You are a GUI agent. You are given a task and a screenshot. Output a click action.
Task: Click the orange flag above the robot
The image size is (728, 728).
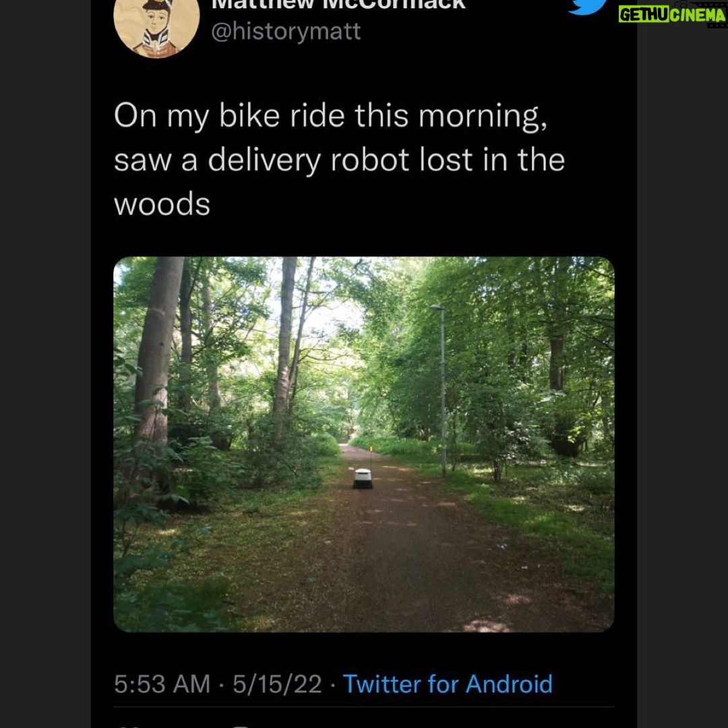pos(371,450)
